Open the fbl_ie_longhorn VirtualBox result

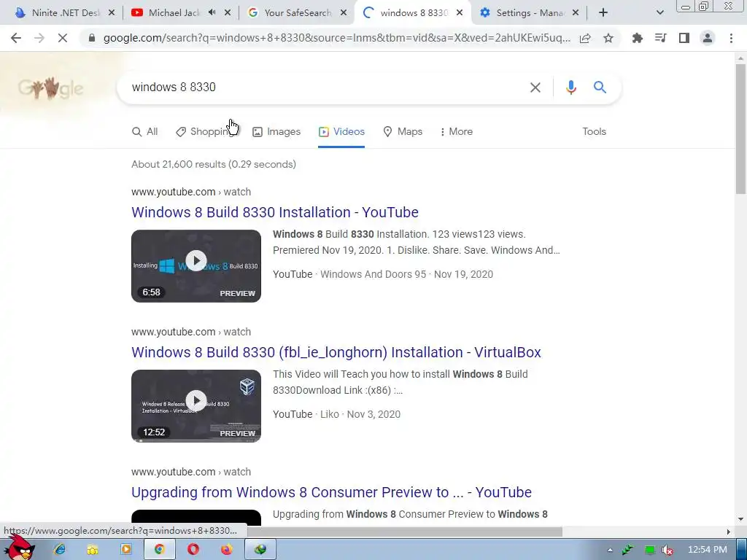[336, 352]
